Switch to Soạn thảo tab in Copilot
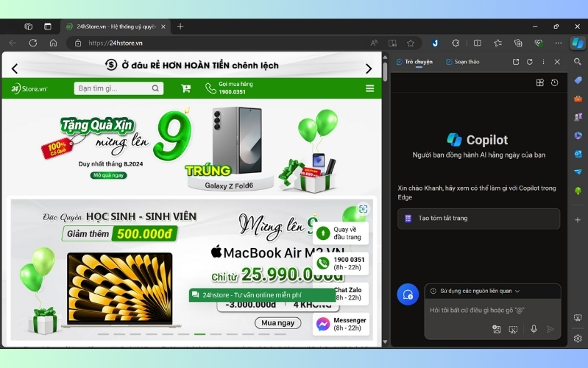 pyautogui.click(x=462, y=62)
